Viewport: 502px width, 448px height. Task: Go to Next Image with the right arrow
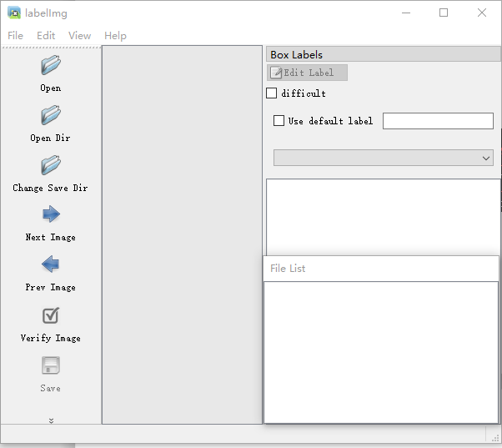[x=51, y=214]
